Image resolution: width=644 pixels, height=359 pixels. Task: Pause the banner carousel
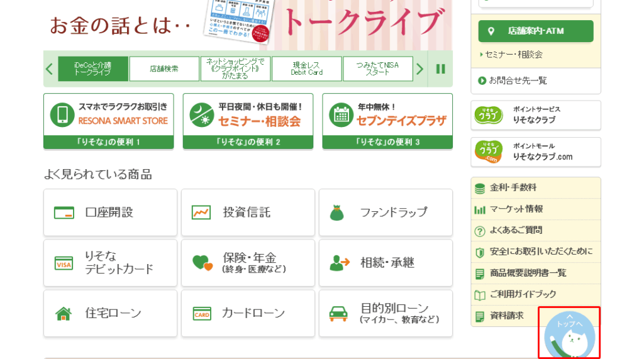[440, 69]
